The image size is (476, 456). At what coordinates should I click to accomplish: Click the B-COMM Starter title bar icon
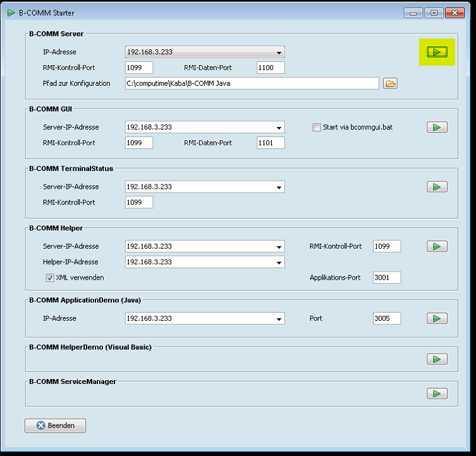pyautogui.click(x=11, y=13)
